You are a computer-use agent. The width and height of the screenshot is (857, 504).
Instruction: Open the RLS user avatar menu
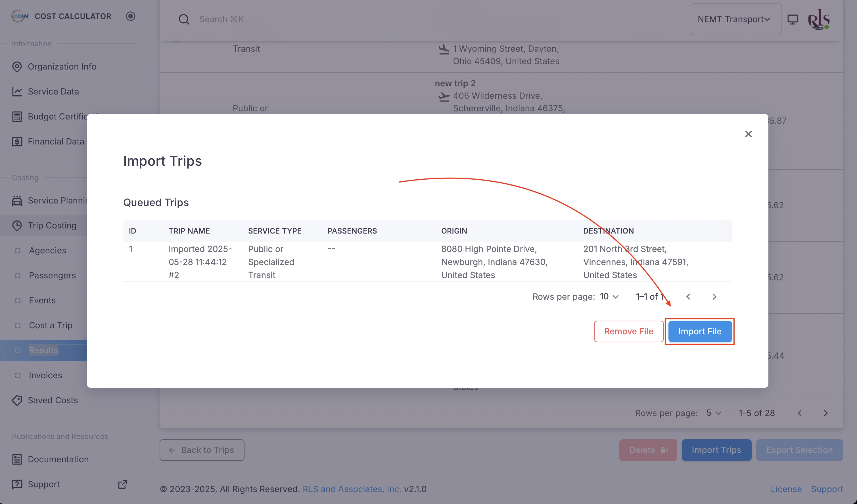pos(819,19)
